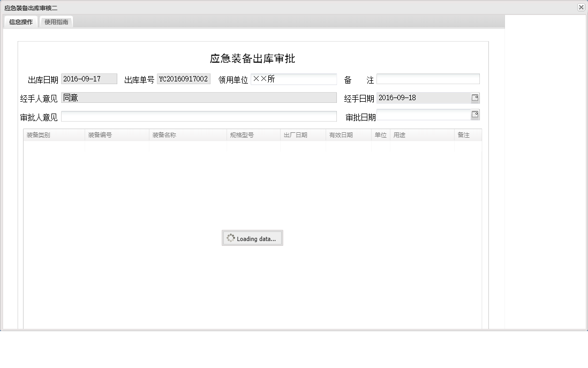Sort by the 单位 column header
The width and height of the screenshot is (588, 368).
380,135
